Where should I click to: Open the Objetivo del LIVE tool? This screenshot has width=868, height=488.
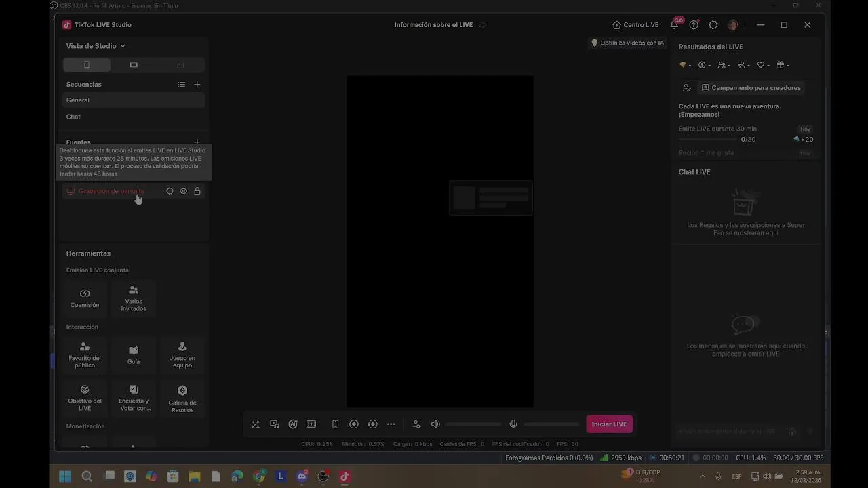85,399
